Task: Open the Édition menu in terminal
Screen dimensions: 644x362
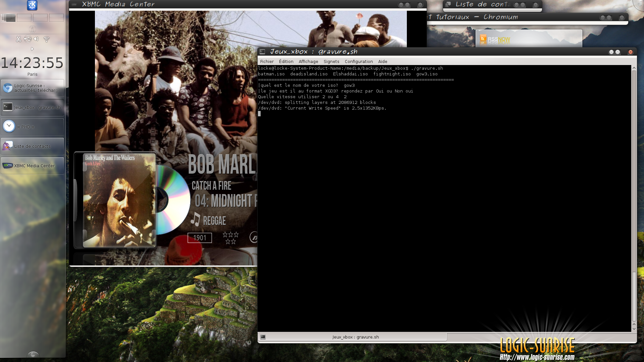Action: click(286, 61)
